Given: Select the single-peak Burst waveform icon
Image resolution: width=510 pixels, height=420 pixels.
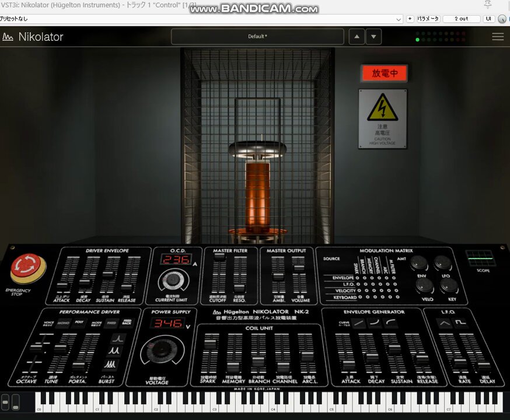Looking at the screenshot, I should [x=118, y=338].
